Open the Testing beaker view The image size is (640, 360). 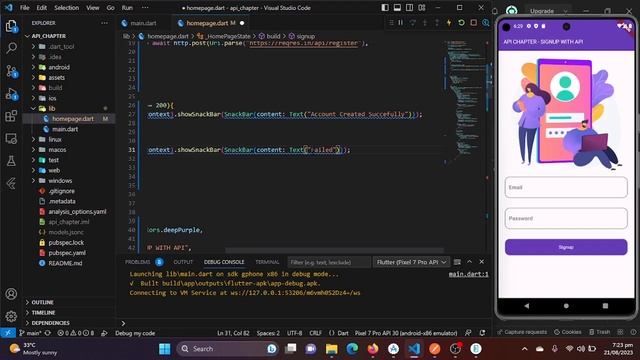[x=11, y=161]
